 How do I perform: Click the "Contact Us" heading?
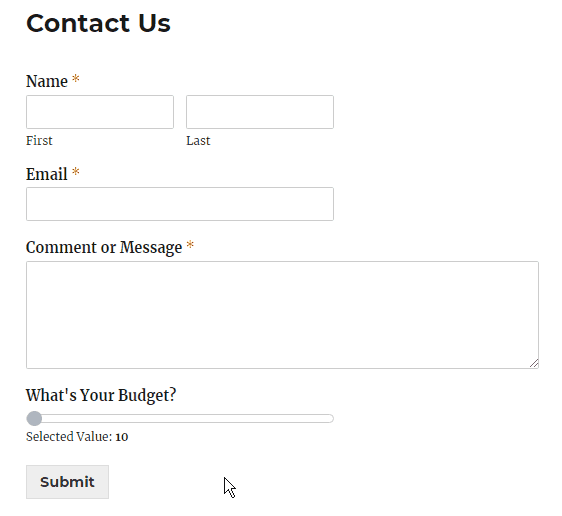tap(98, 23)
